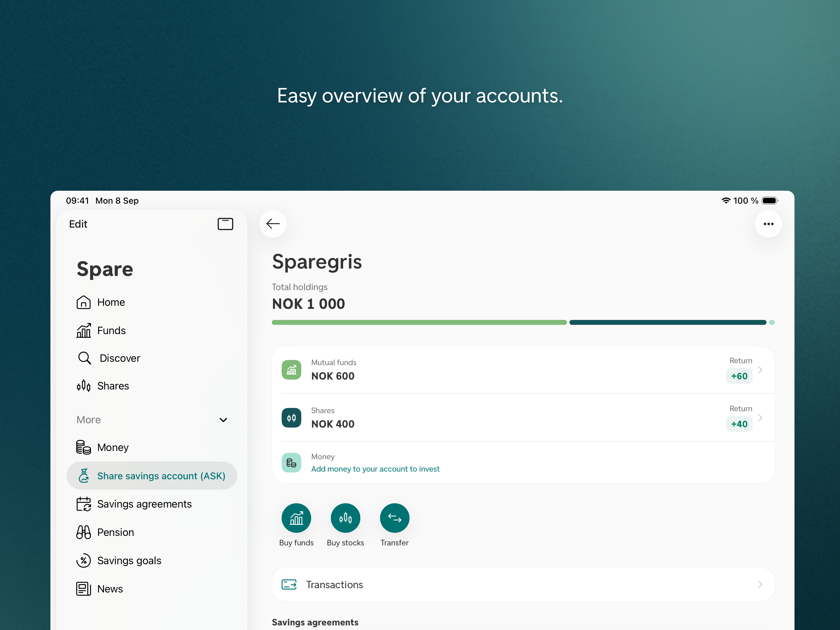Click the Buy stocks label

(x=345, y=543)
